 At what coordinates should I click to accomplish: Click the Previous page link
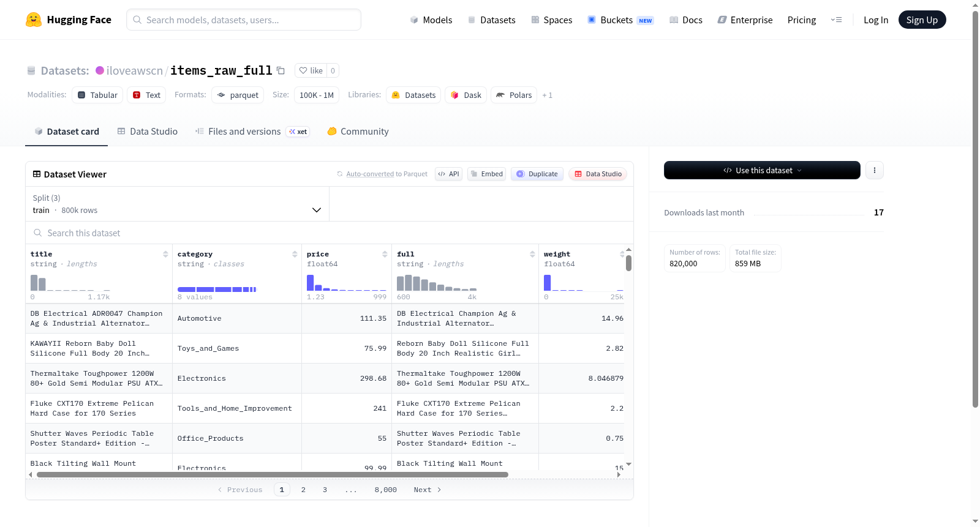pos(240,490)
